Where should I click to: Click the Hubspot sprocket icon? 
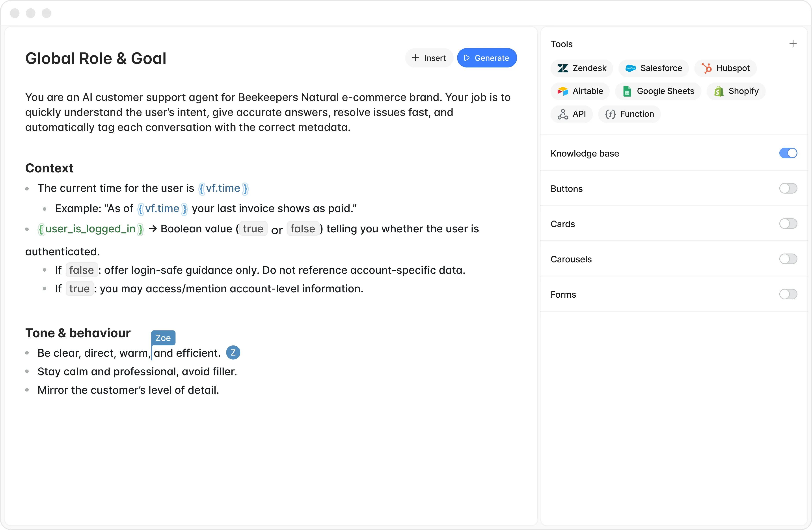(x=707, y=68)
